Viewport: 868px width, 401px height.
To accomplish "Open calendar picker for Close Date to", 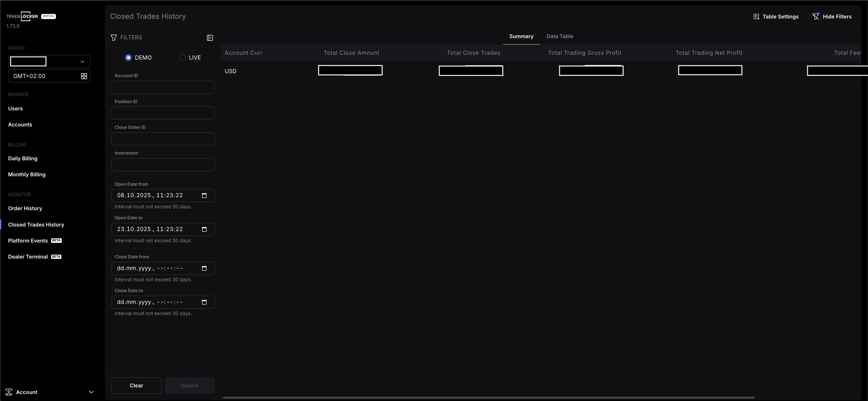I will [x=204, y=302].
